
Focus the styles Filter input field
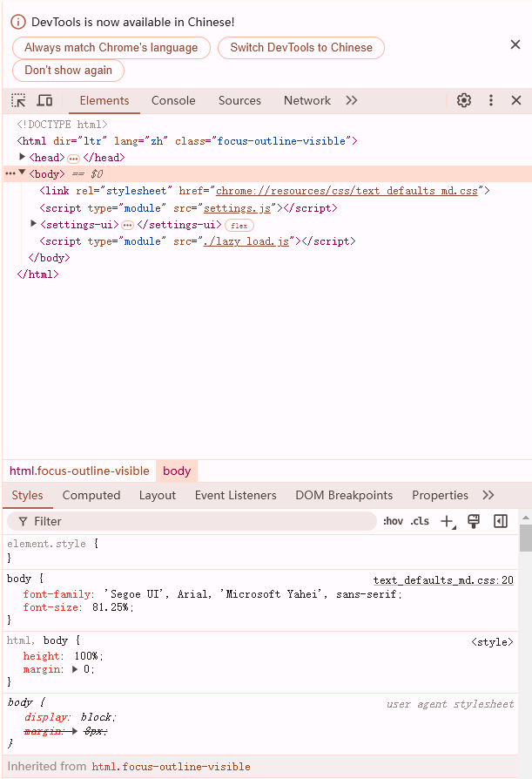(192, 521)
